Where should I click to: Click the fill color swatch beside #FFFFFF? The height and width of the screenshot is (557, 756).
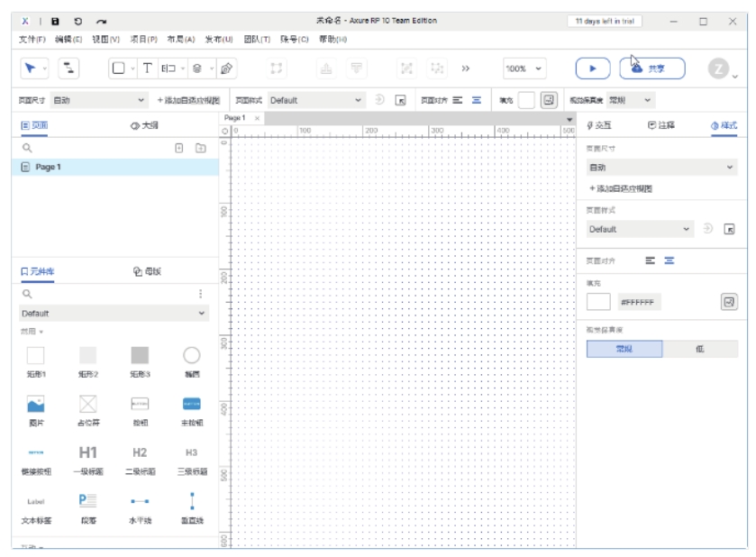598,303
